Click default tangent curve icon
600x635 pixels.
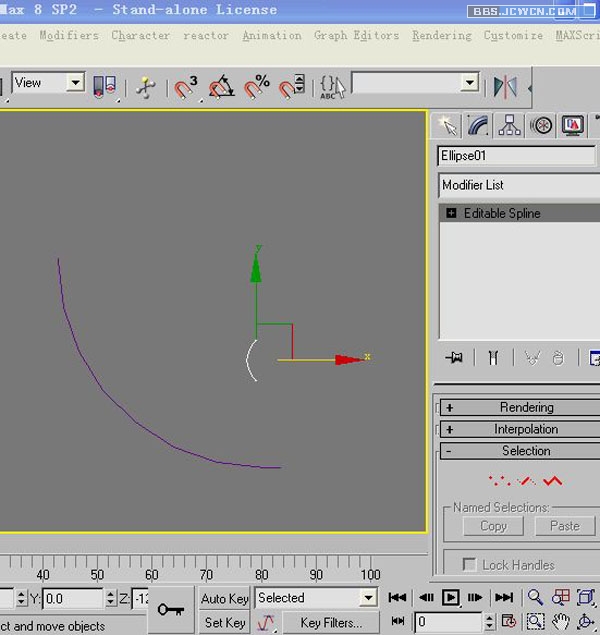(x=266, y=622)
